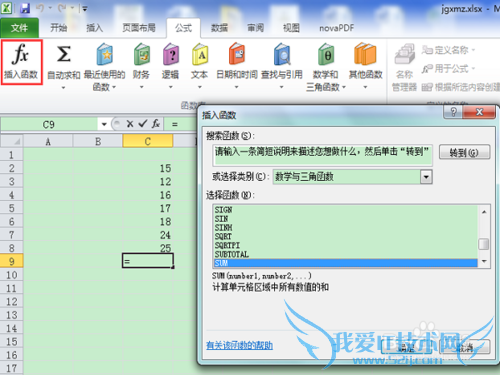Viewport: 500px width, 375px height.
Task: Click the Excel application icon in title bar
Action: (6, 8)
